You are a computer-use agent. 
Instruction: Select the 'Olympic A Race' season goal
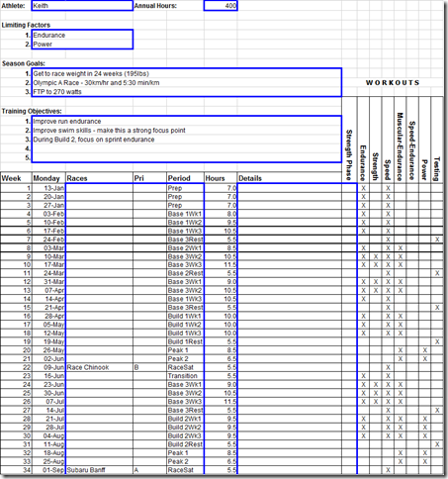click(x=187, y=83)
